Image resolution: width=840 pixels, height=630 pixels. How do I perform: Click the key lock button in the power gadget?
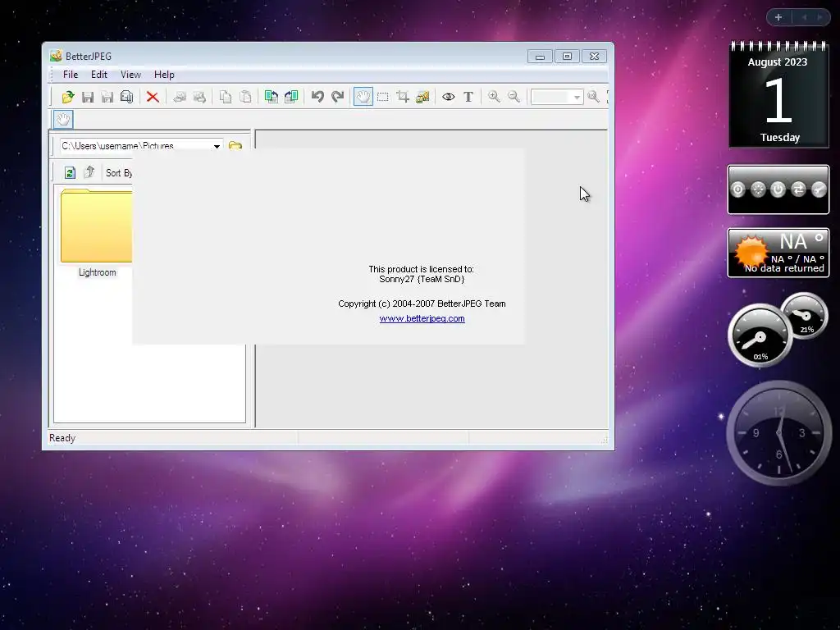click(x=819, y=189)
